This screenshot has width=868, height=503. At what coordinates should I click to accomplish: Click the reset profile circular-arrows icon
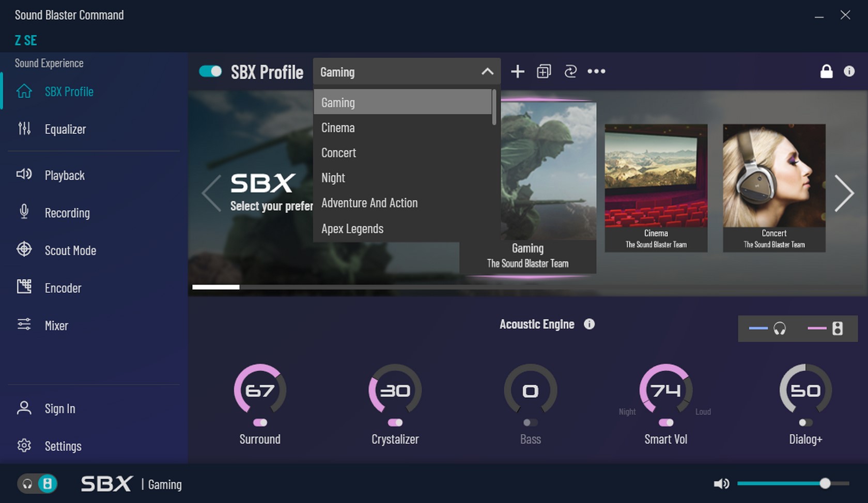click(570, 71)
